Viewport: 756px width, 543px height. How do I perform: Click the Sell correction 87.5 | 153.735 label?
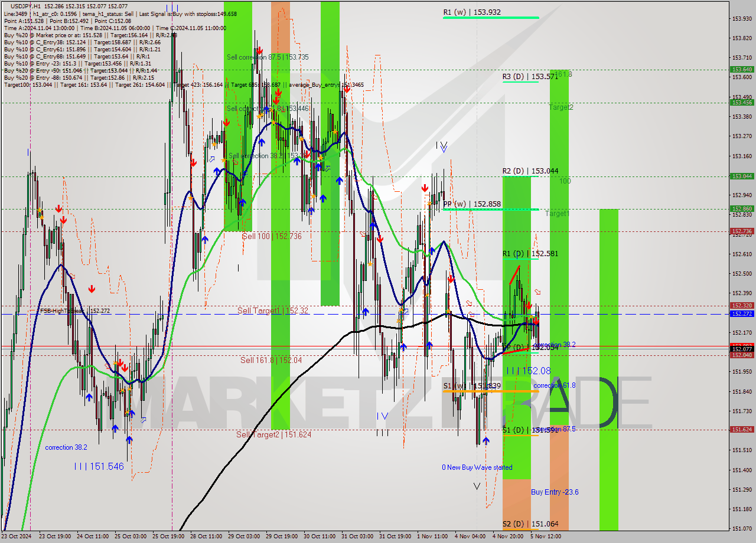[268, 57]
